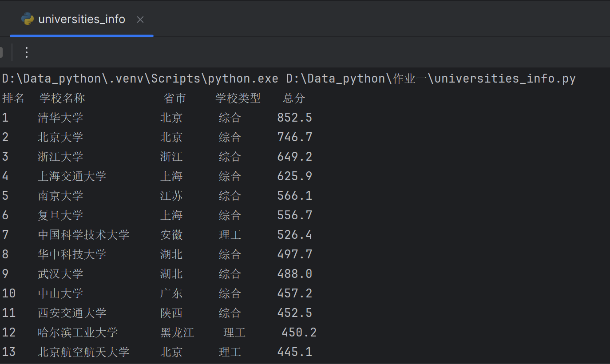Click the score 526.4

coord(295,235)
